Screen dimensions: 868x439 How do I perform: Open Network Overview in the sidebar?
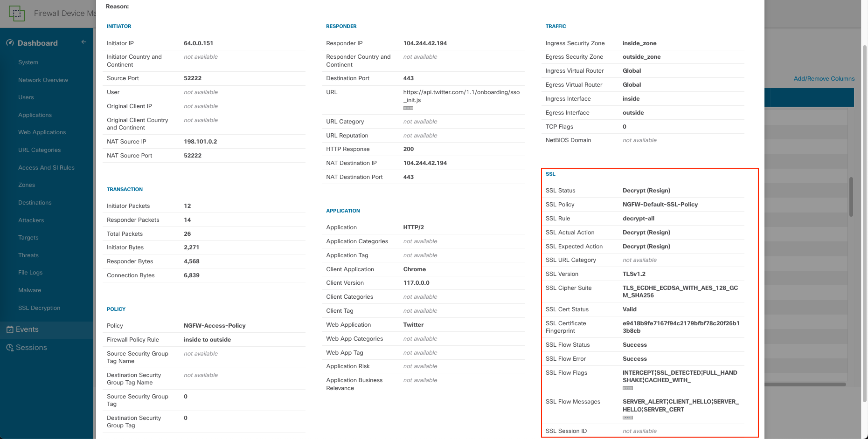[43, 80]
